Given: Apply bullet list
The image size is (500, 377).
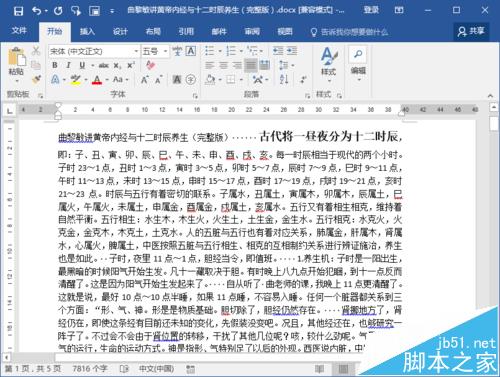Looking at the screenshot, I should [210, 51].
